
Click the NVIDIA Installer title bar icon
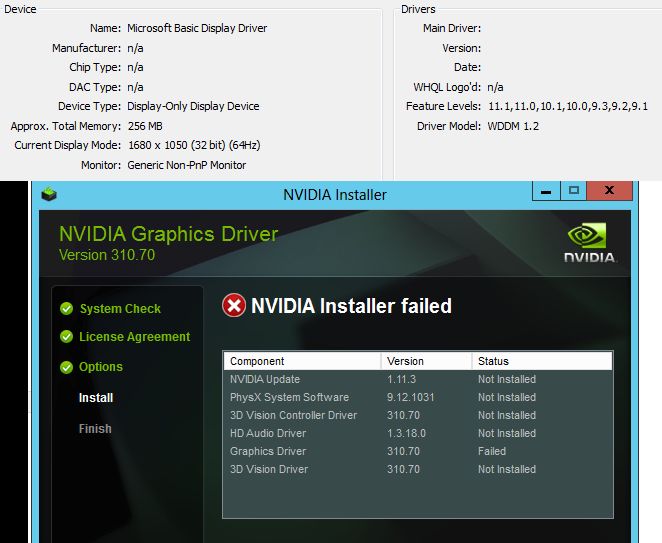(49, 194)
